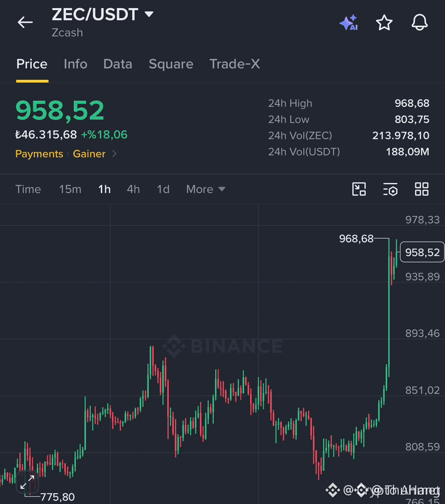Open the More timeframes dropdown
Image resolution: width=445 pixels, height=504 pixels.
(206, 189)
